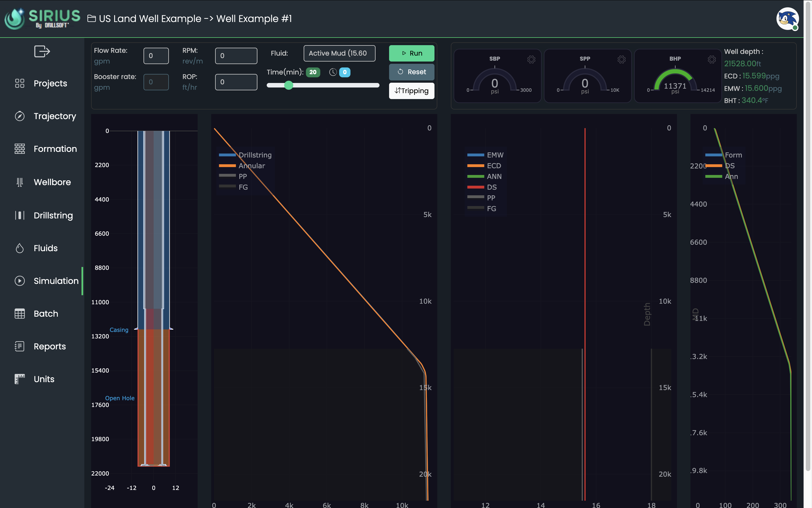Open the Reports section label
Image resolution: width=812 pixels, height=508 pixels.
[x=50, y=346]
